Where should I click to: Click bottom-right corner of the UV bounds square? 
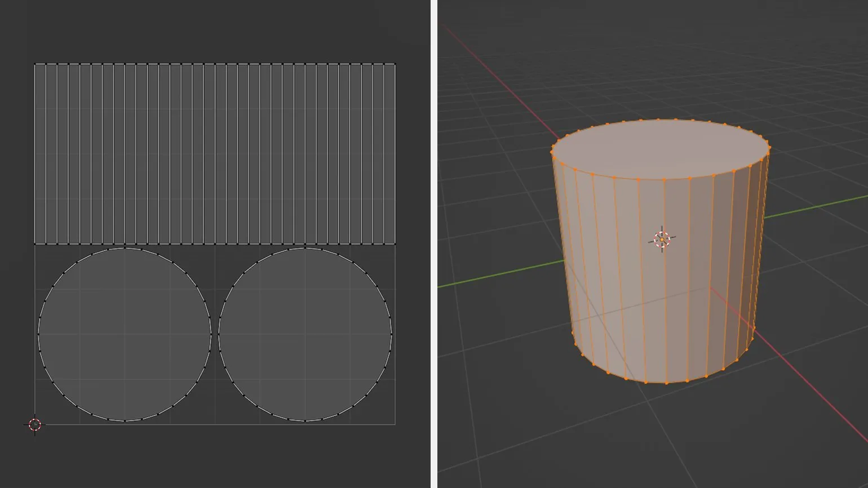(395, 424)
